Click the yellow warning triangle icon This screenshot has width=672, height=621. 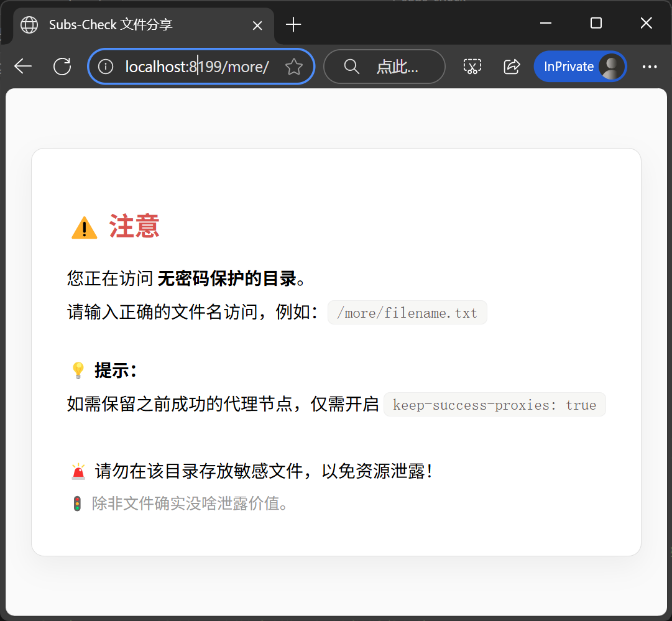pos(85,228)
